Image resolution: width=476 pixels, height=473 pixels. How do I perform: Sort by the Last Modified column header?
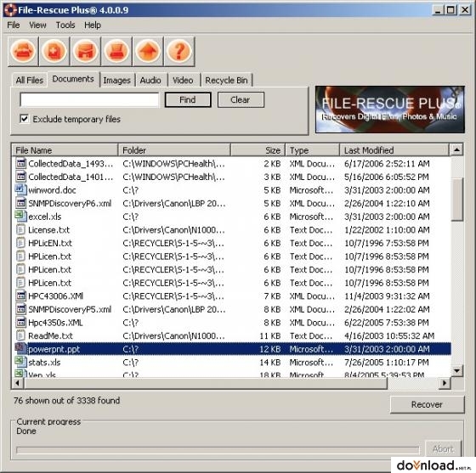(x=394, y=150)
